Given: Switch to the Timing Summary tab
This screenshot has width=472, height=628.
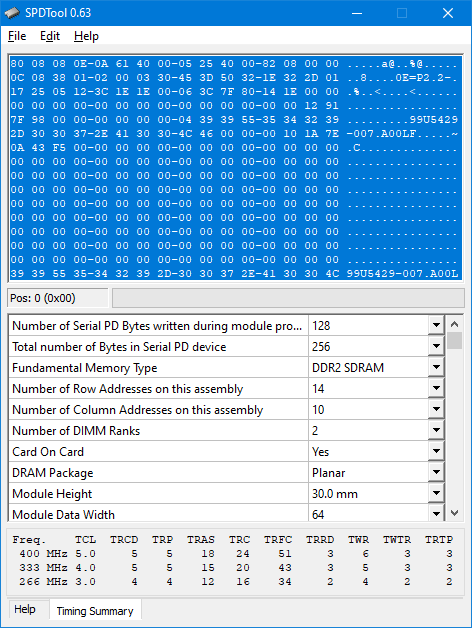Looking at the screenshot, I should coord(95,611).
